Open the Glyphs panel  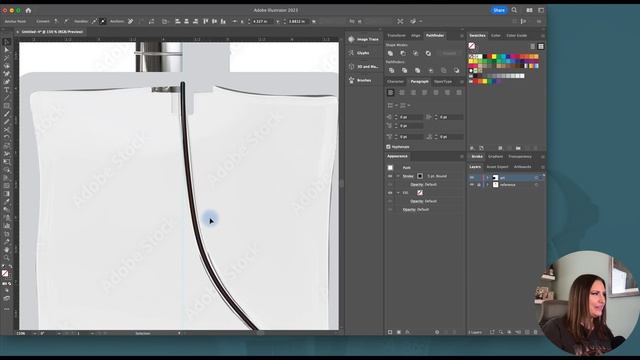pyautogui.click(x=359, y=53)
